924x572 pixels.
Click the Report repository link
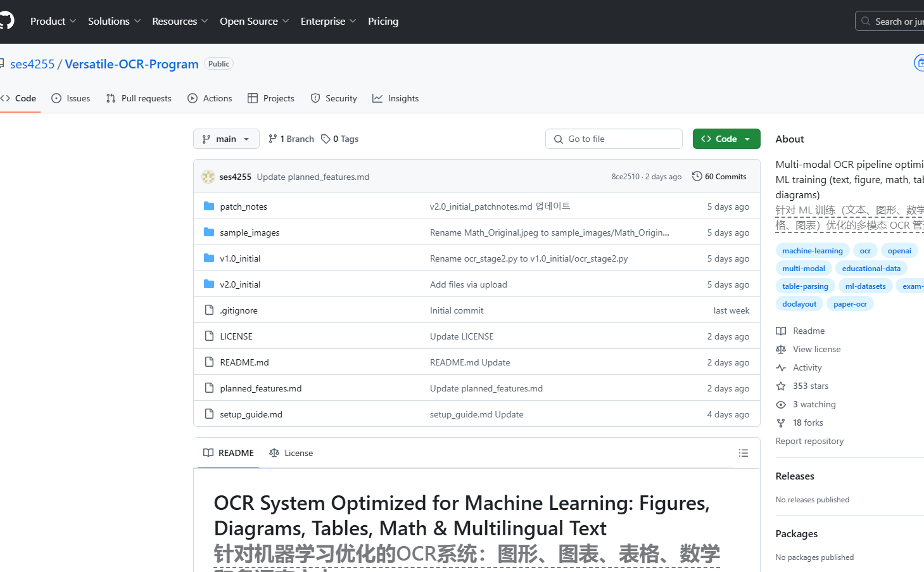coord(809,441)
